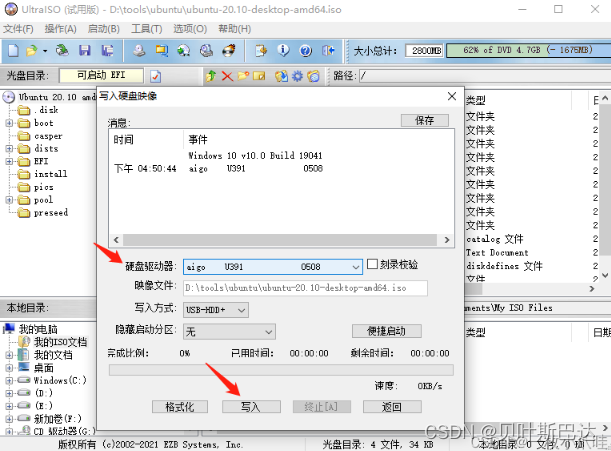This screenshot has height=451, width=611.
Task: Click the 写入 button
Action: (x=251, y=407)
